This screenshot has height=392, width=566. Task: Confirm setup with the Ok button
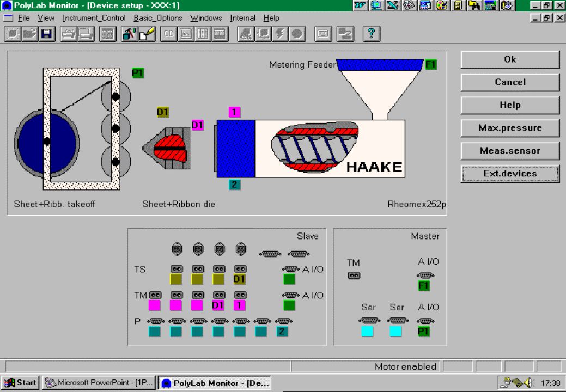click(510, 59)
